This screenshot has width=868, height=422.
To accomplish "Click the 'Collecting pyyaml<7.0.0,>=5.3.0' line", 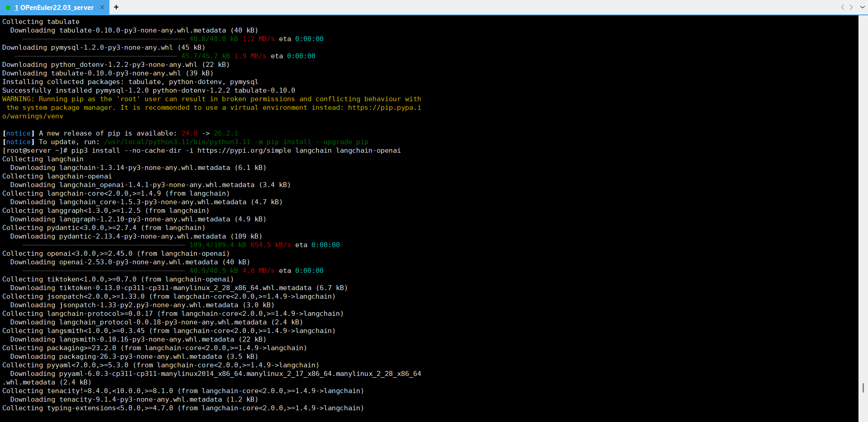I will (161, 365).
